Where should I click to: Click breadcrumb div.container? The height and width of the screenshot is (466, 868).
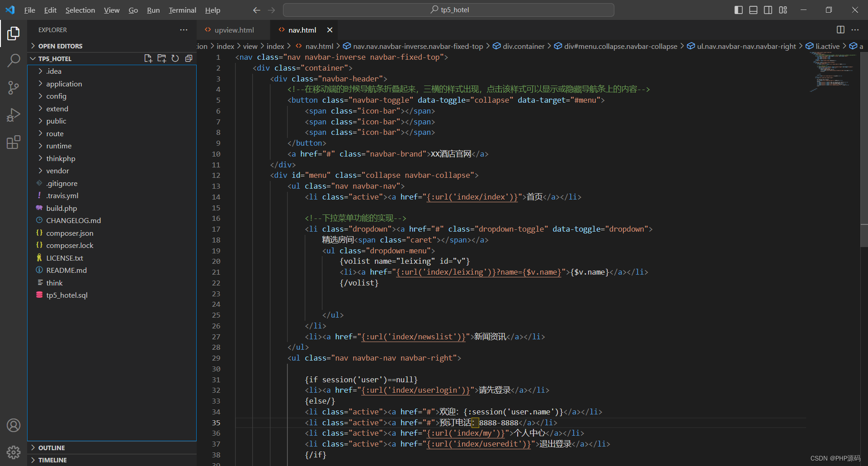click(519, 46)
